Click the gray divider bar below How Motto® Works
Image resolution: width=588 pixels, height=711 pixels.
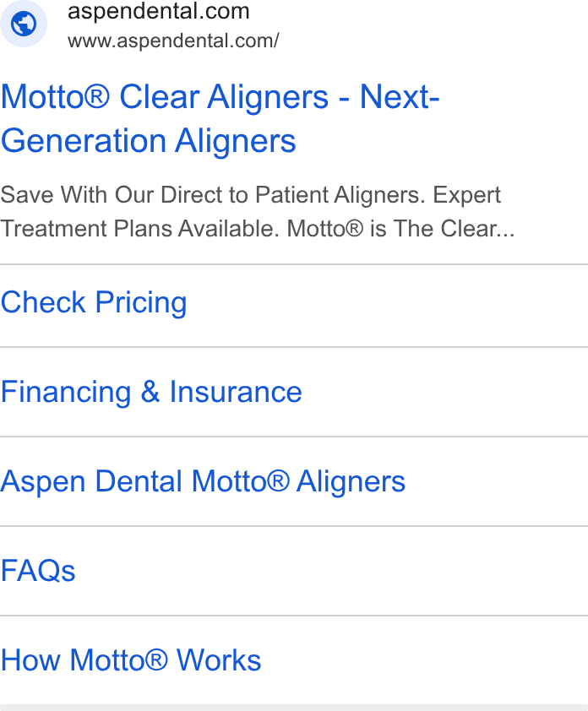click(294, 708)
